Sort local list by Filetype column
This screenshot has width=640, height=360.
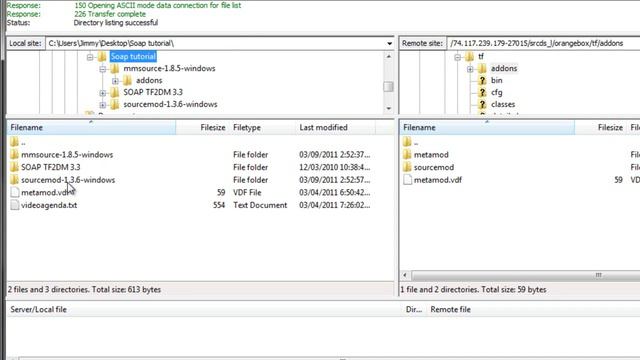click(x=262, y=127)
